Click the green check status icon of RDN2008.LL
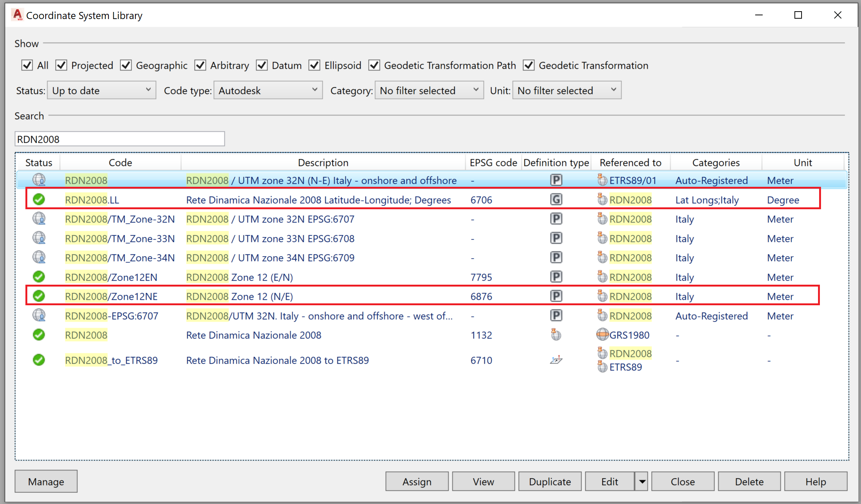 39,200
